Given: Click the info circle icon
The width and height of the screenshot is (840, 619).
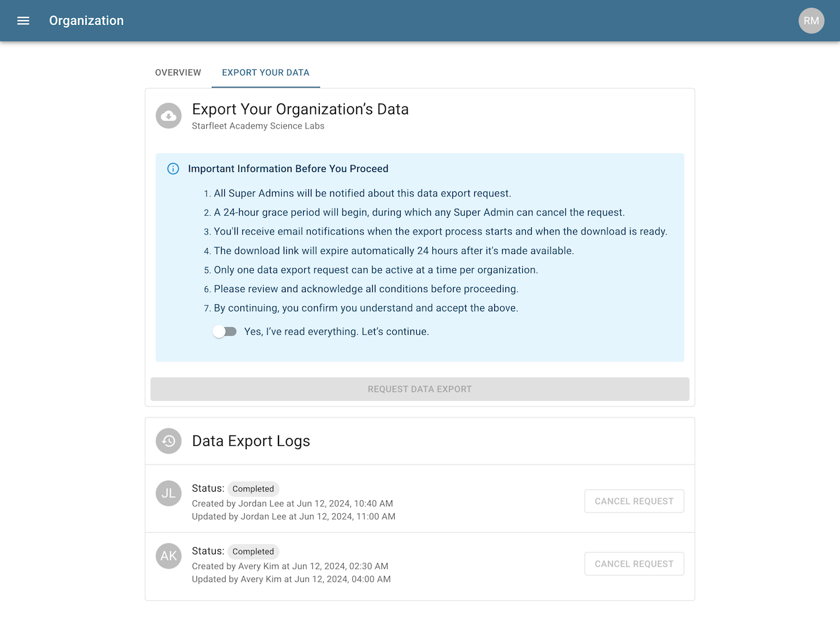Looking at the screenshot, I should pyautogui.click(x=173, y=169).
